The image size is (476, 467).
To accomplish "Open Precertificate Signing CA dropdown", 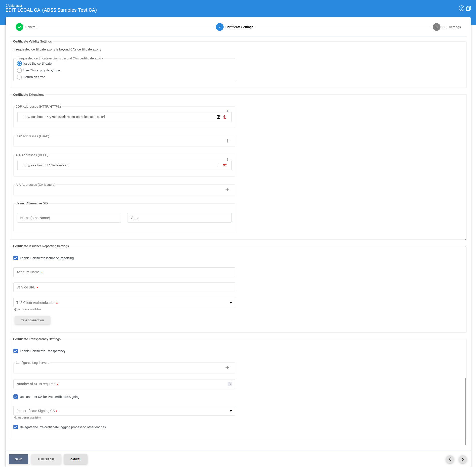I will (x=124, y=411).
